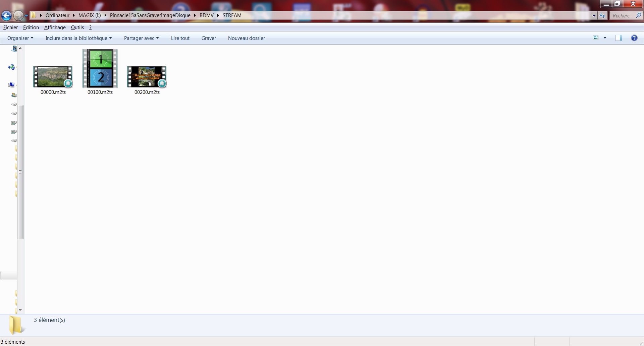Click the Lire tout button
The height and width of the screenshot is (346, 644).
180,38
